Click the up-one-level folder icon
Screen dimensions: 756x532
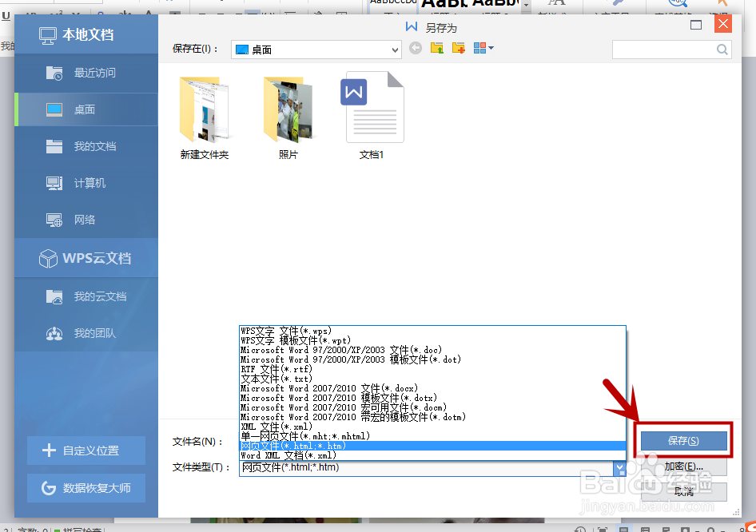coord(437,48)
